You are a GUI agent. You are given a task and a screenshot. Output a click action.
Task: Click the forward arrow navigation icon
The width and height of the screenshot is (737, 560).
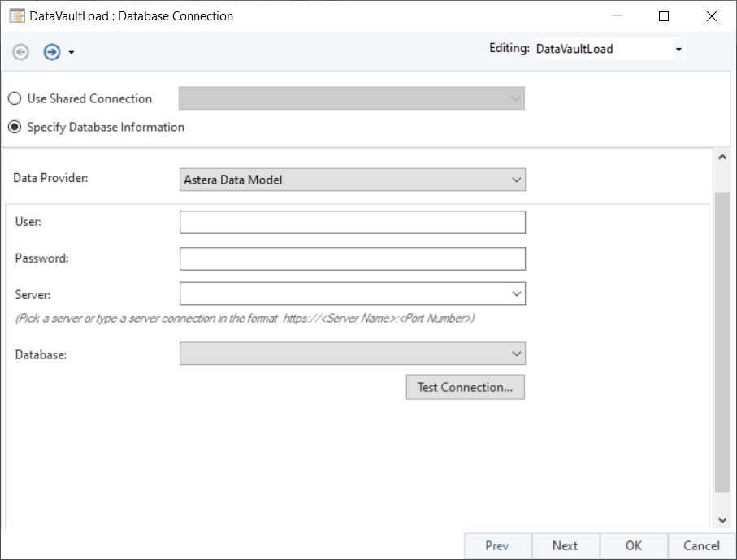[52, 52]
